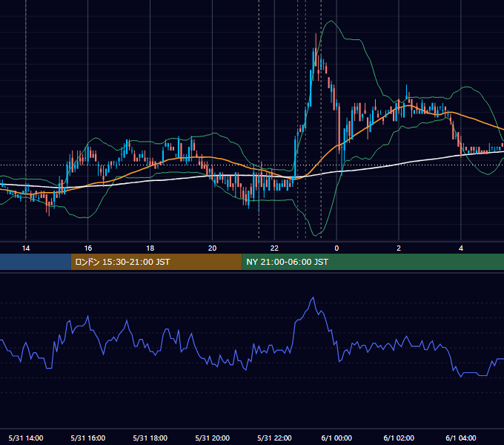Click the 5/31 18:00 date label
The image size is (504, 445).
pos(150,438)
